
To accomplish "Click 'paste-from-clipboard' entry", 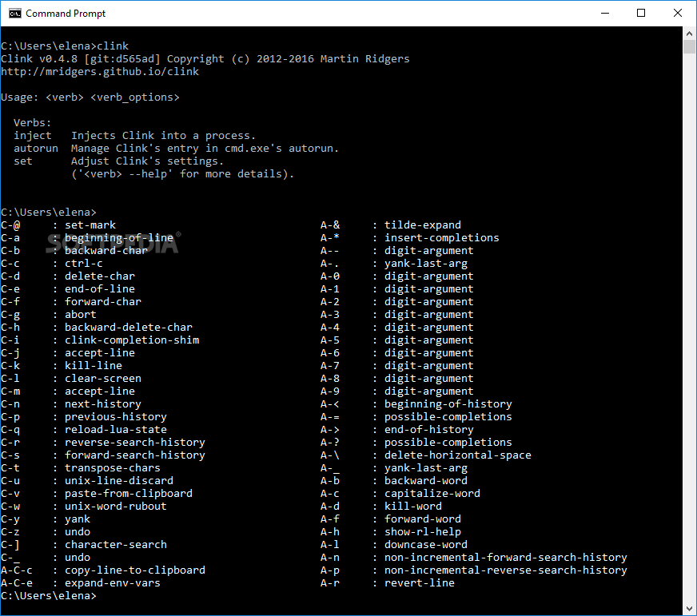I will 129,494.
